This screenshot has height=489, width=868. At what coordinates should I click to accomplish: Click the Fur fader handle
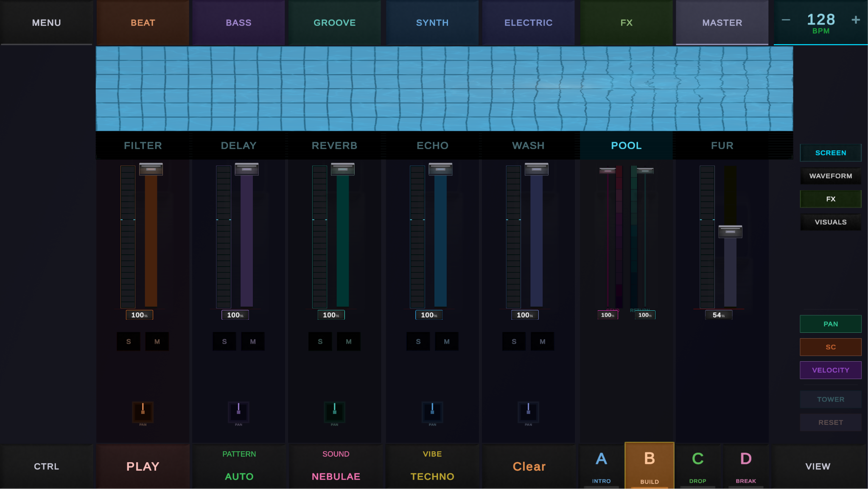730,232
